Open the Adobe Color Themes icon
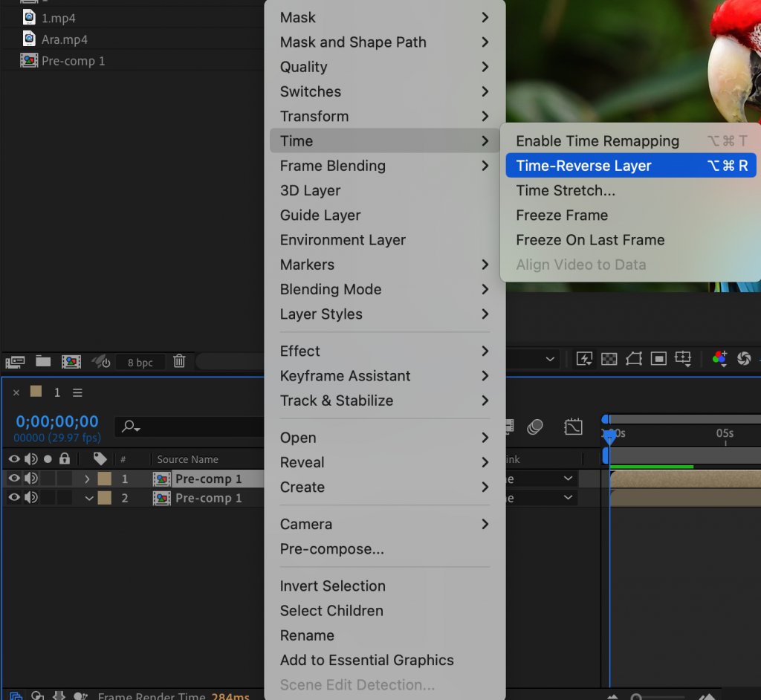Image resolution: width=761 pixels, height=700 pixels. point(719,359)
